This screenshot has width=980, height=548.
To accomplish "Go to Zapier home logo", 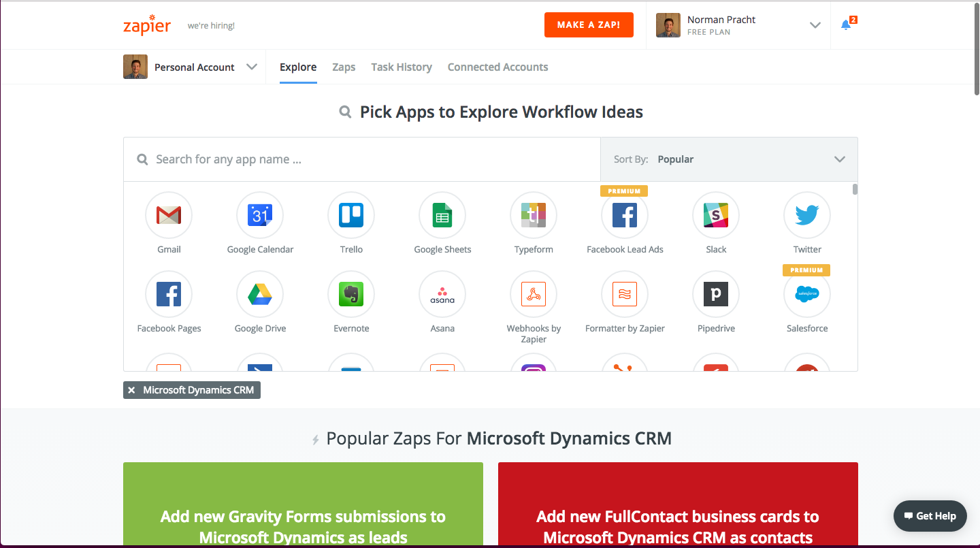I will pyautogui.click(x=147, y=25).
